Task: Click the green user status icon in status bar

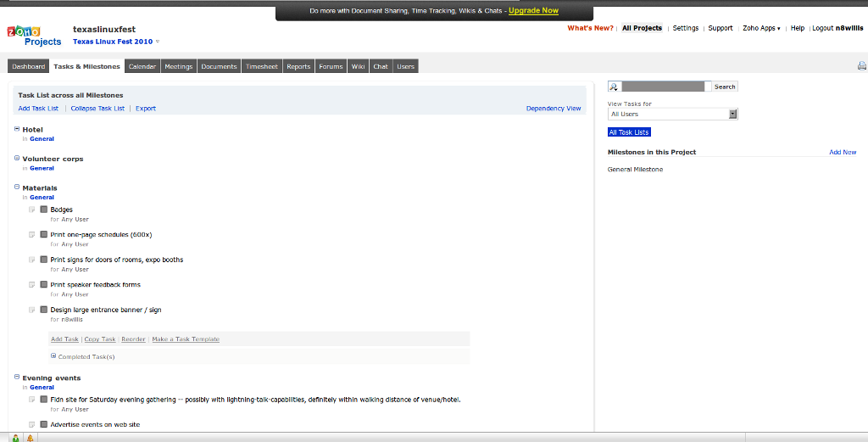Action: pyautogui.click(x=15, y=438)
